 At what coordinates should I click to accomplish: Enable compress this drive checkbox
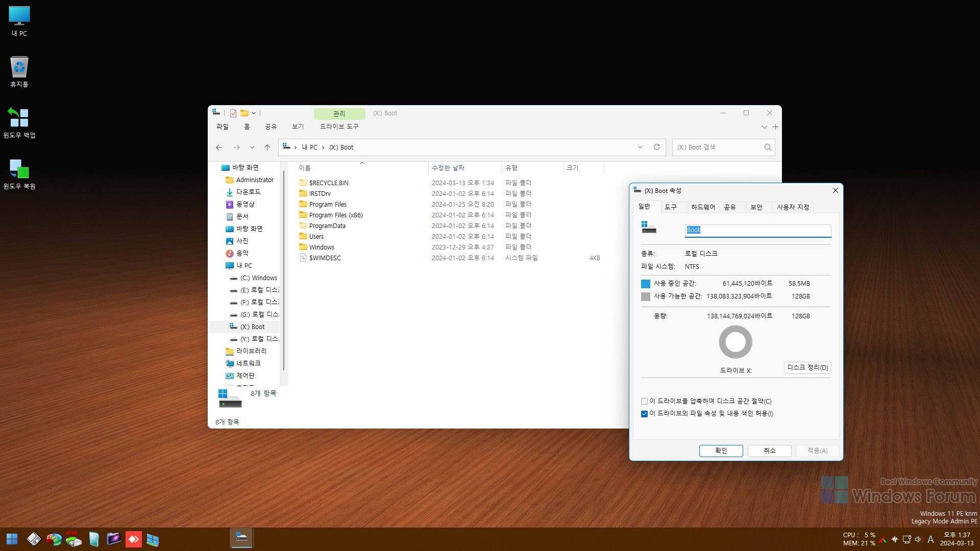[644, 402]
